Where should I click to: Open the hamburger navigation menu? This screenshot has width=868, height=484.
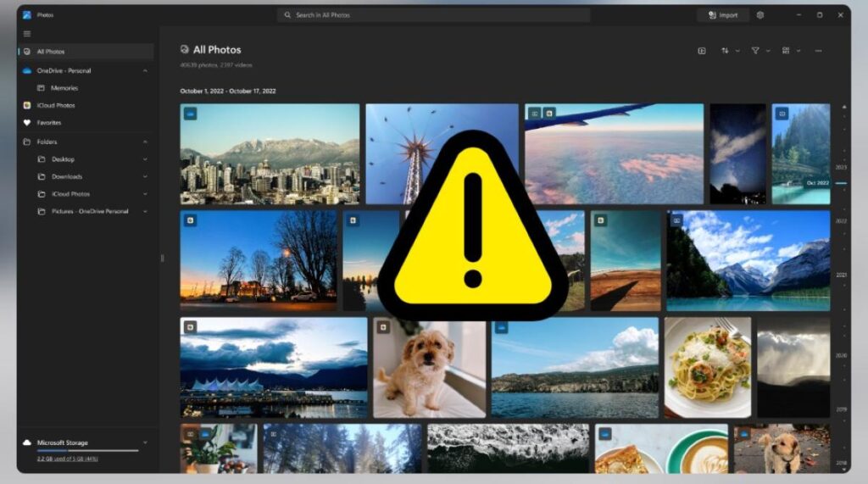tap(26, 34)
